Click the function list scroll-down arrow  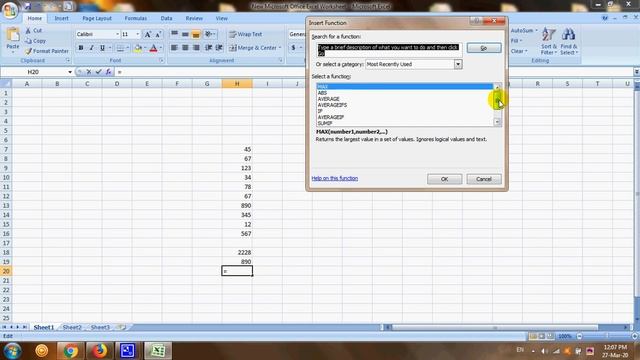[497, 122]
